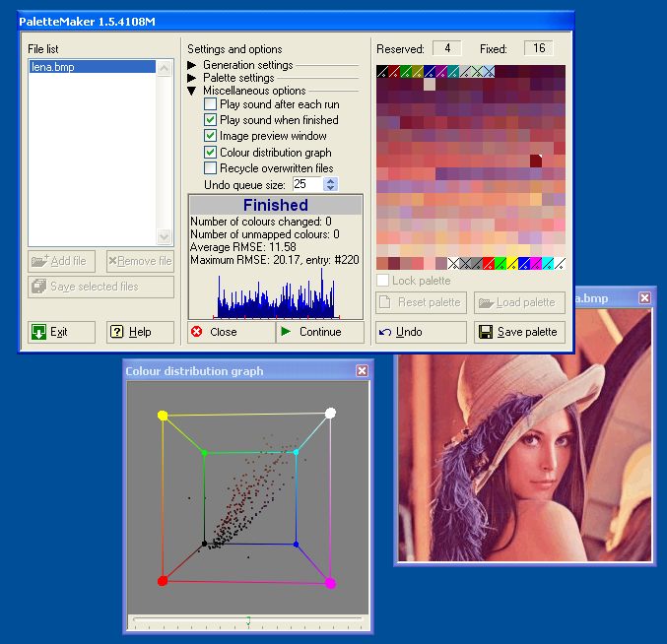Click the Remove file button
Viewport: 667px width, 644px height.
[x=140, y=261]
